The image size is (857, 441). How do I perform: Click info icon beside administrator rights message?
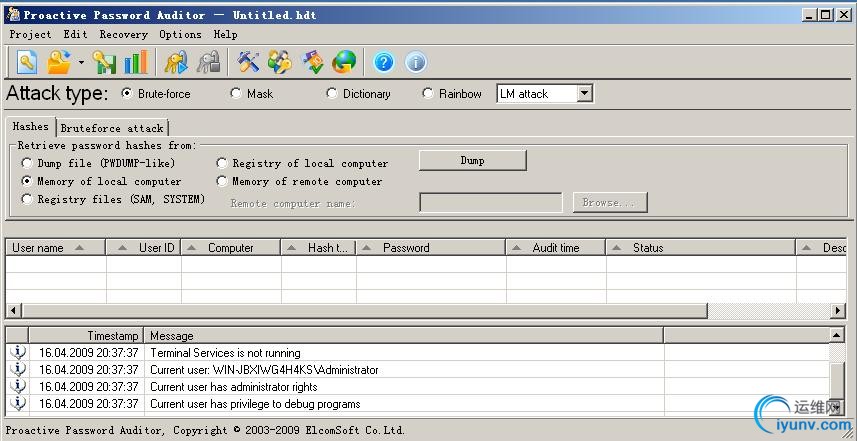tap(17, 387)
